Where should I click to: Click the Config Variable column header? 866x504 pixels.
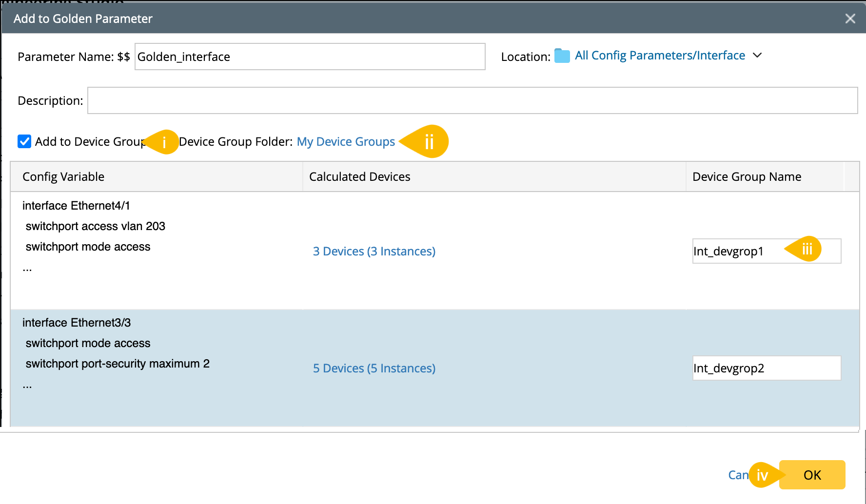pyautogui.click(x=63, y=177)
